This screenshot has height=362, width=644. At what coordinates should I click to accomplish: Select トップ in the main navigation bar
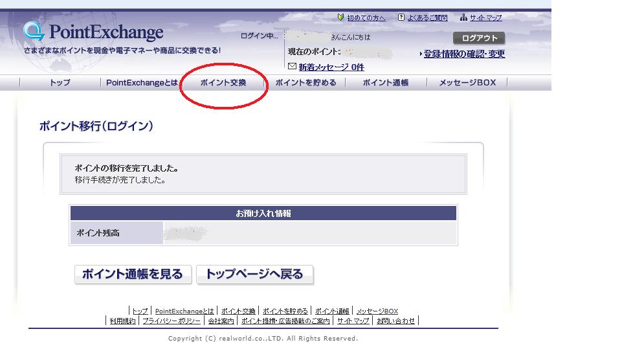60,83
